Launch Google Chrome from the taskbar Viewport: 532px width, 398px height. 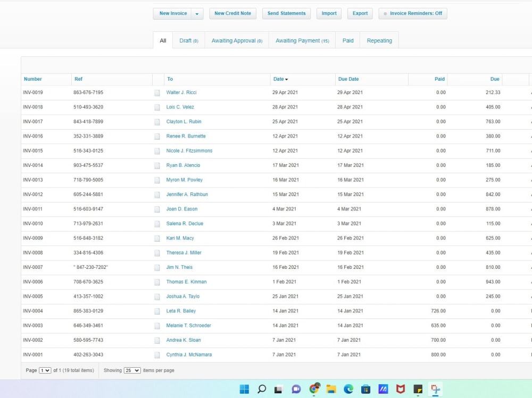314,389
